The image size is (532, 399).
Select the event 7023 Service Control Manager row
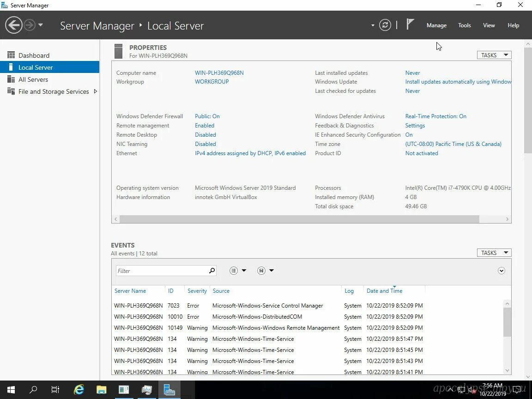point(307,306)
